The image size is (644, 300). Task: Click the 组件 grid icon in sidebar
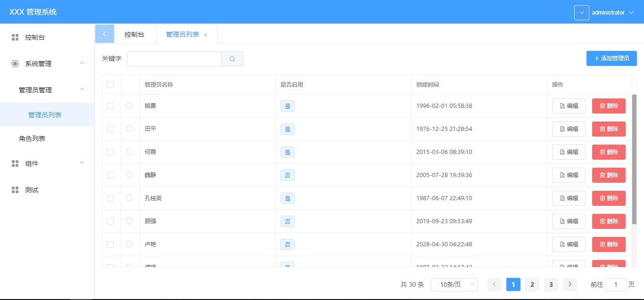15,163
